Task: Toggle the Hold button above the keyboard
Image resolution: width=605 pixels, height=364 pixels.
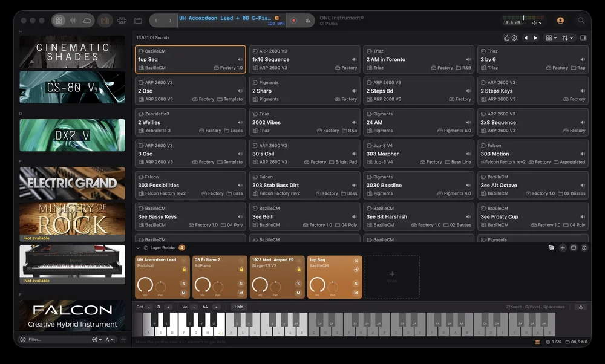Action: (239, 307)
